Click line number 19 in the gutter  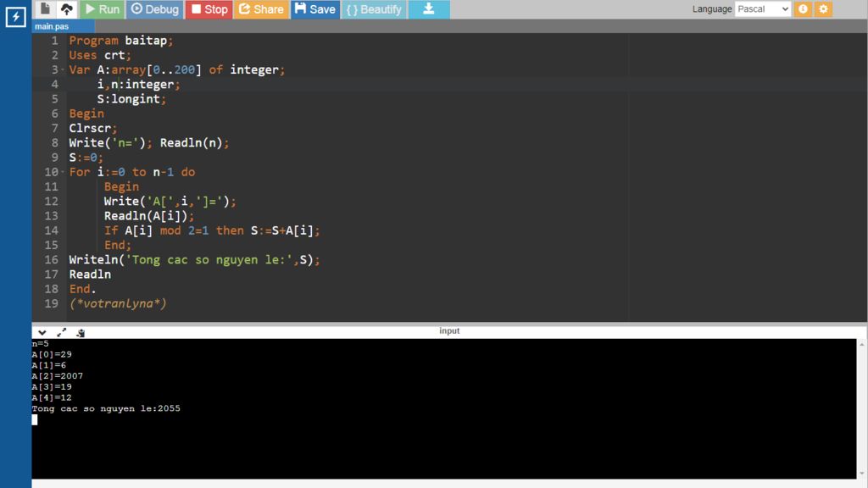point(52,303)
